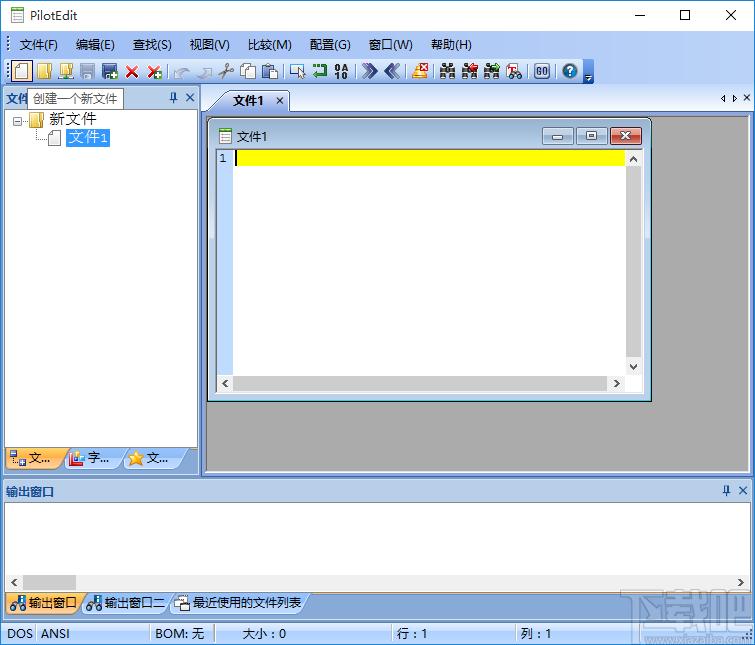Click the undo arrow icon
The width and height of the screenshot is (755, 645).
click(182, 72)
